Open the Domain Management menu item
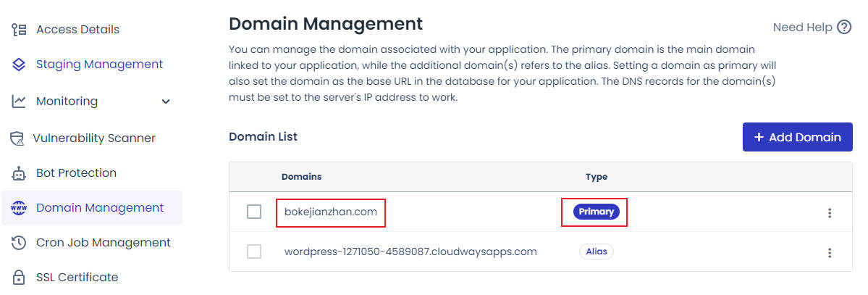The height and width of the screenshot is (295, 868). tap(100, 208)
